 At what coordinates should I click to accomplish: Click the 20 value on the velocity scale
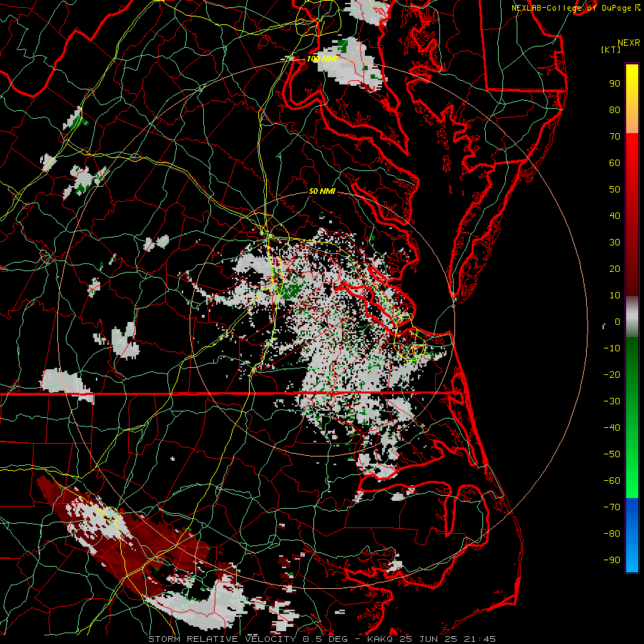(x=615, y=268)
